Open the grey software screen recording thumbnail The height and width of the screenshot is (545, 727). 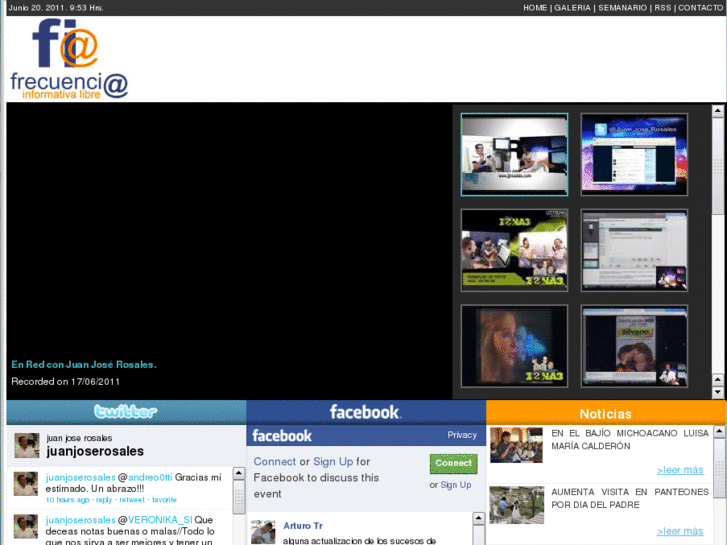[634, 250]
